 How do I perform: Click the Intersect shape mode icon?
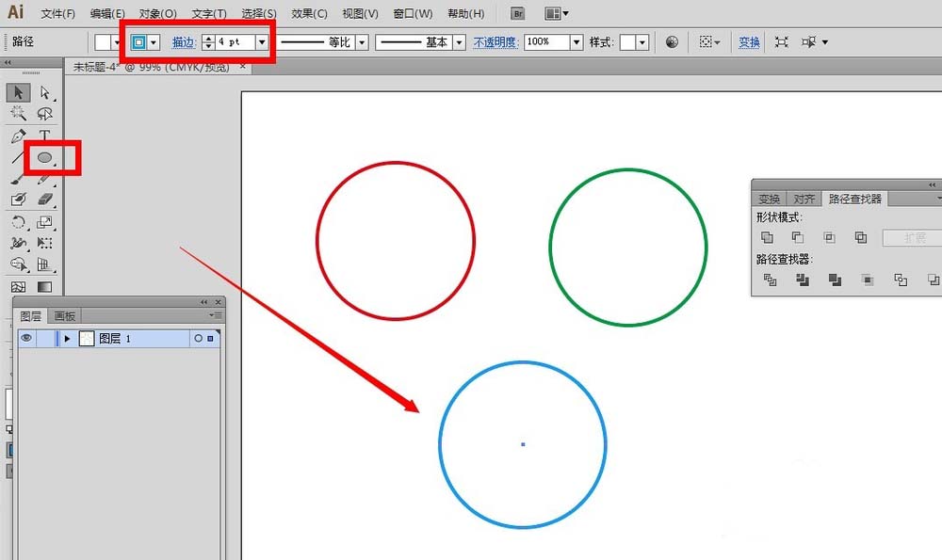tap(829, 238)
